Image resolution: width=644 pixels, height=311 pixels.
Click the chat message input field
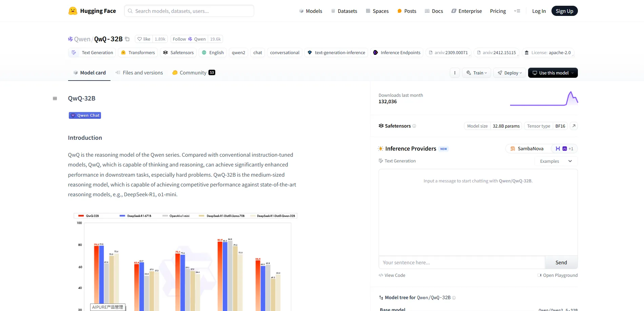462,263
